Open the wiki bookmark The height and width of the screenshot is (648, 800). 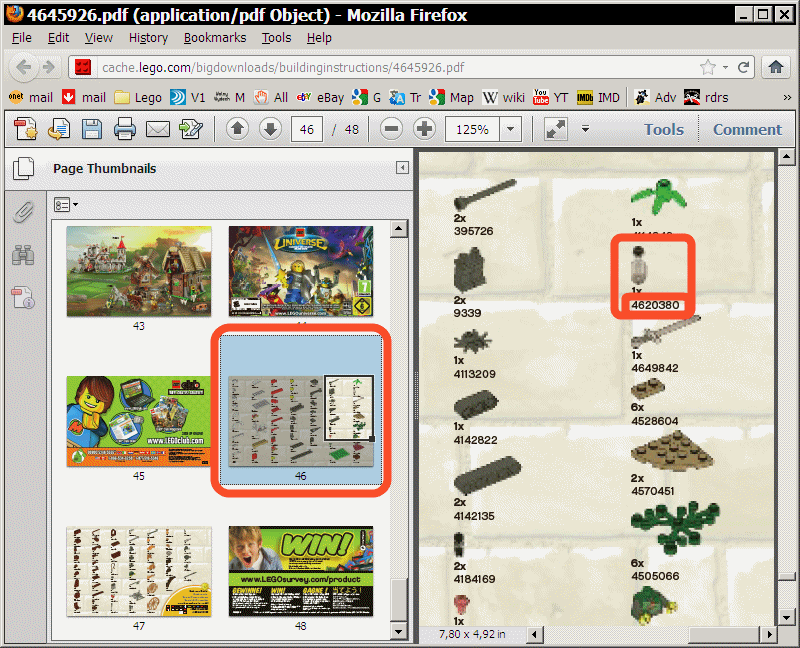tap(504, 97)
